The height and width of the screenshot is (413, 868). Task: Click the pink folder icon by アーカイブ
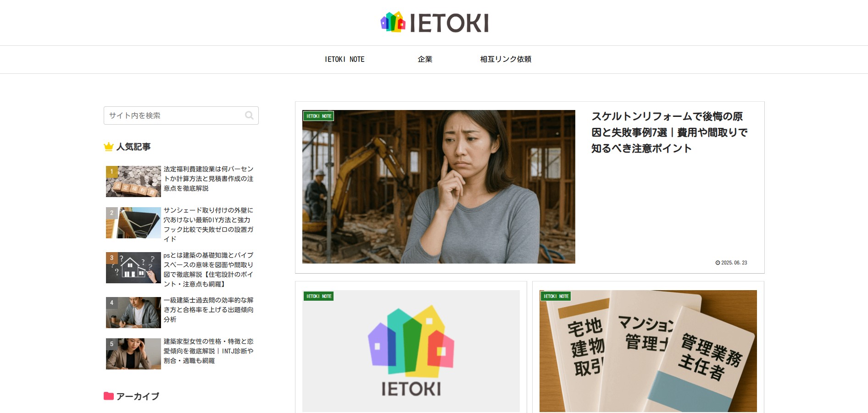(x=109, y=396)
